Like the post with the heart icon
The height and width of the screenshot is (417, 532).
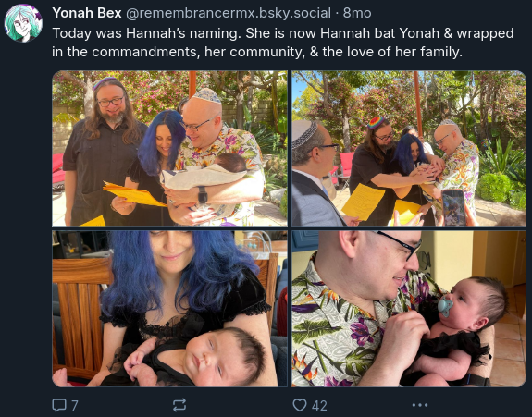[x=300, y=405]
